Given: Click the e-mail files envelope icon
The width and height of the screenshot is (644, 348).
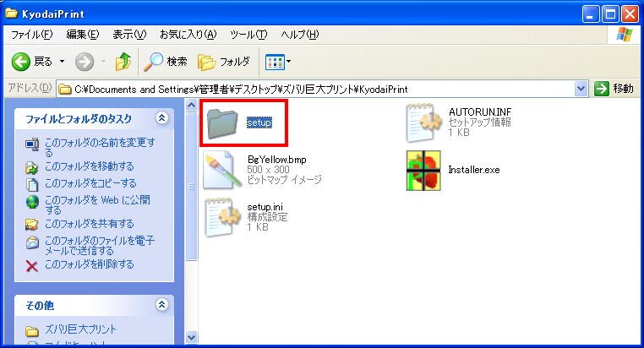Looking at the screenshot, I should [x=32, y=242].
